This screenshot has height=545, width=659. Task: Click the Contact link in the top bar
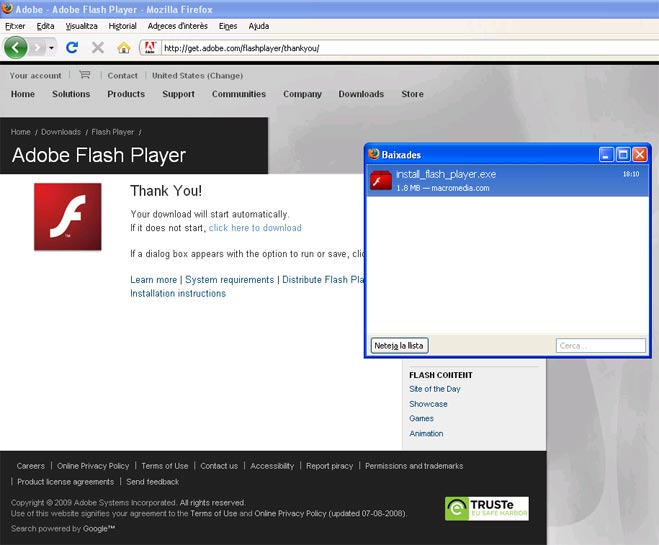[122, 76]
